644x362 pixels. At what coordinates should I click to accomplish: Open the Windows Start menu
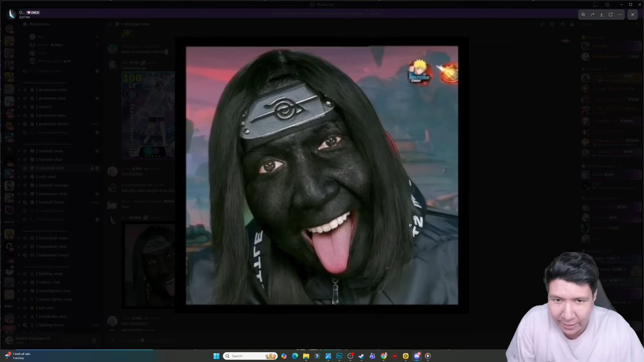[x=216, y=356]
